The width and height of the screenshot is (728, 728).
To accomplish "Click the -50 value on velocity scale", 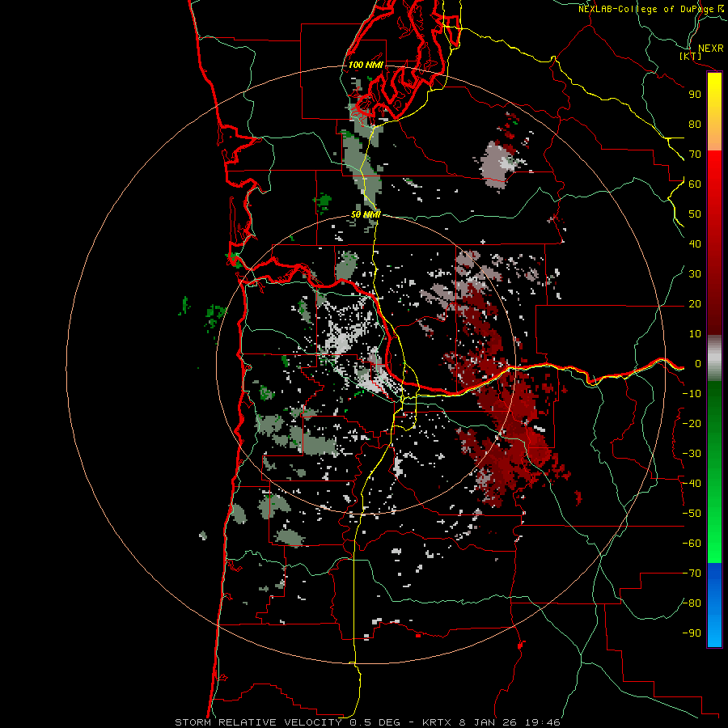I will [x=692, y=514].
